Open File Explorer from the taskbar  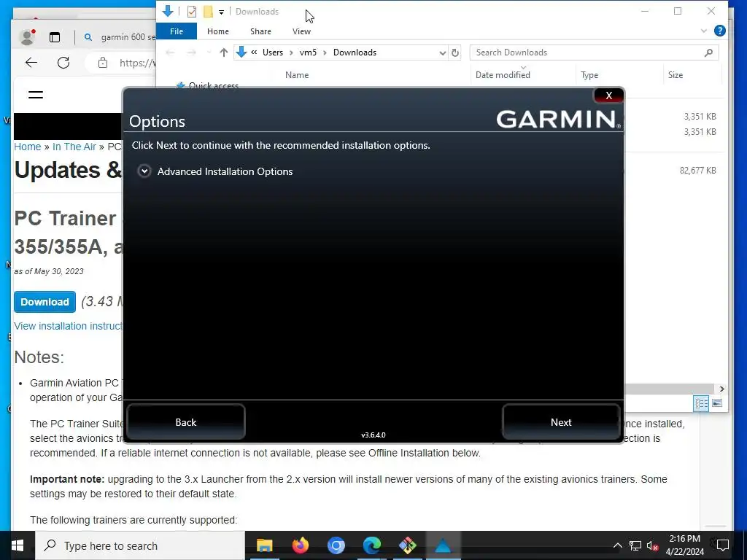point(264,545)
